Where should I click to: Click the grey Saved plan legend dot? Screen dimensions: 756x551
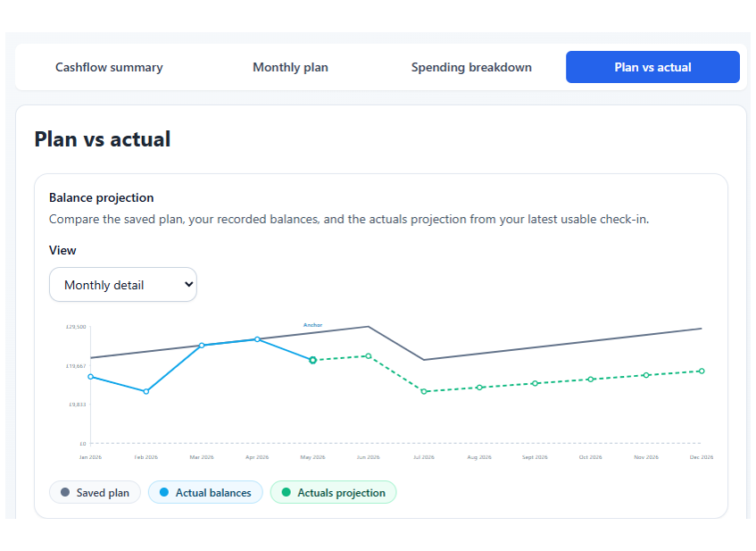pyautogui.click(x=65, y=492)
